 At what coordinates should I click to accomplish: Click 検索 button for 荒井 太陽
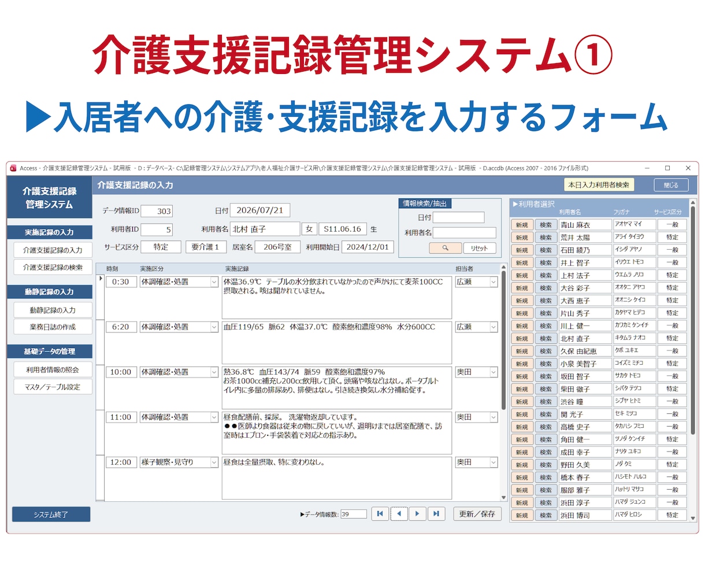[546, 238]
